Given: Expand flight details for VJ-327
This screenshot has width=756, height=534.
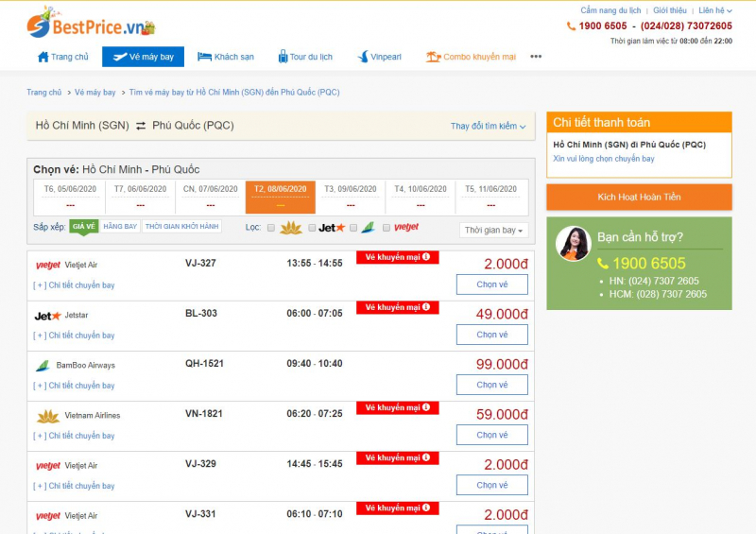Looking at the screenshot, I should click(74, 285).
